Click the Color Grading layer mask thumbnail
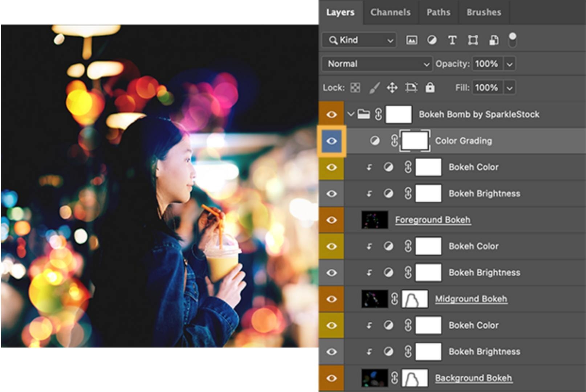586x392 pixels. [x=414, y=140]
